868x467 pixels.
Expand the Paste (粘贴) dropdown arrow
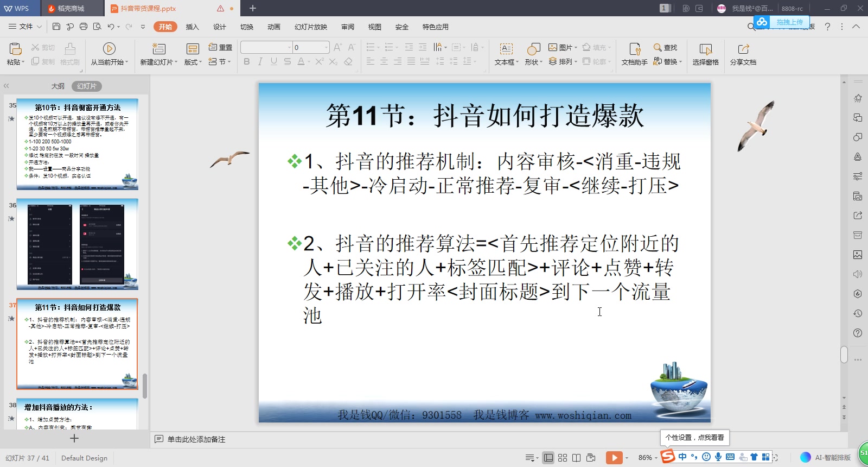pos(23,62)
